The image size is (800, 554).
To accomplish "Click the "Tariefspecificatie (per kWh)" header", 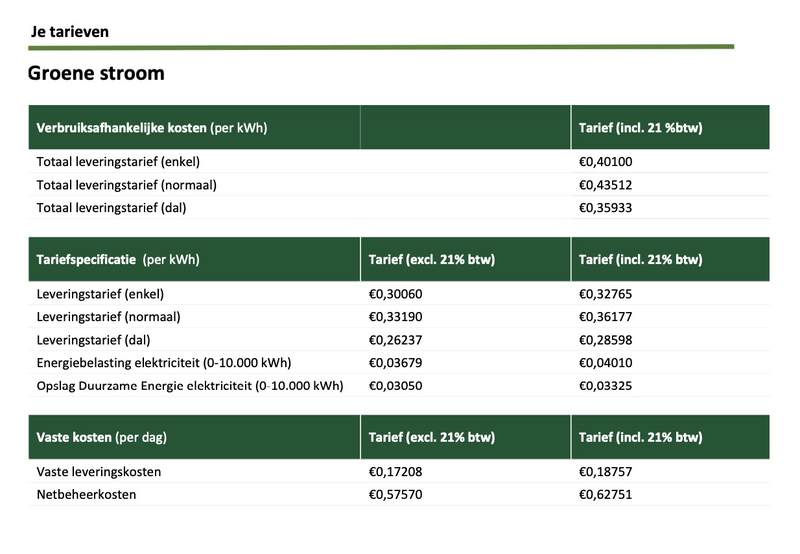I will [118, 260].
